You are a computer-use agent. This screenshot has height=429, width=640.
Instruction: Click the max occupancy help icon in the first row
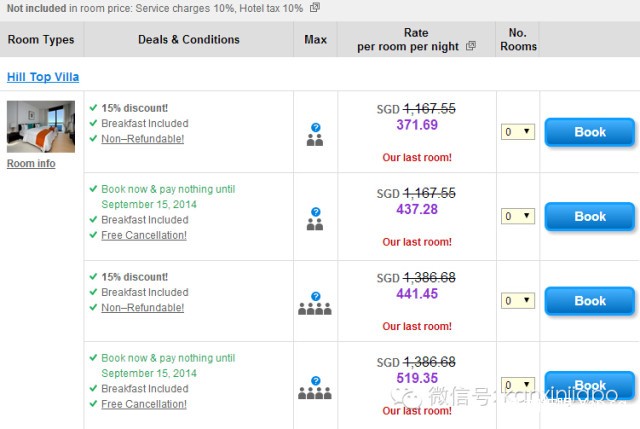point(315,128)
